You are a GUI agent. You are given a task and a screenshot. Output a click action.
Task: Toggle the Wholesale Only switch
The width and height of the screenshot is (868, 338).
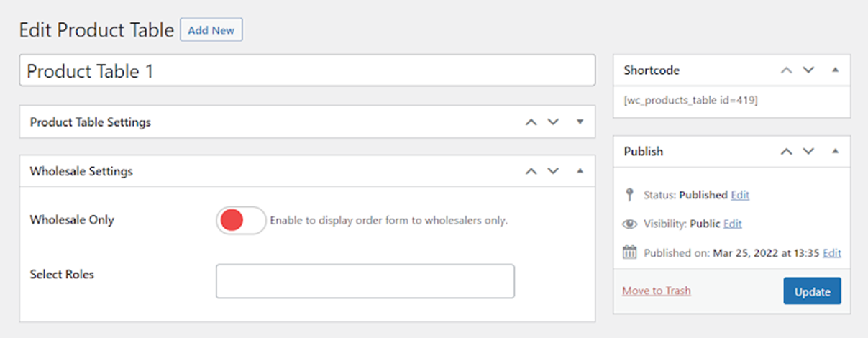pos(241,221)
